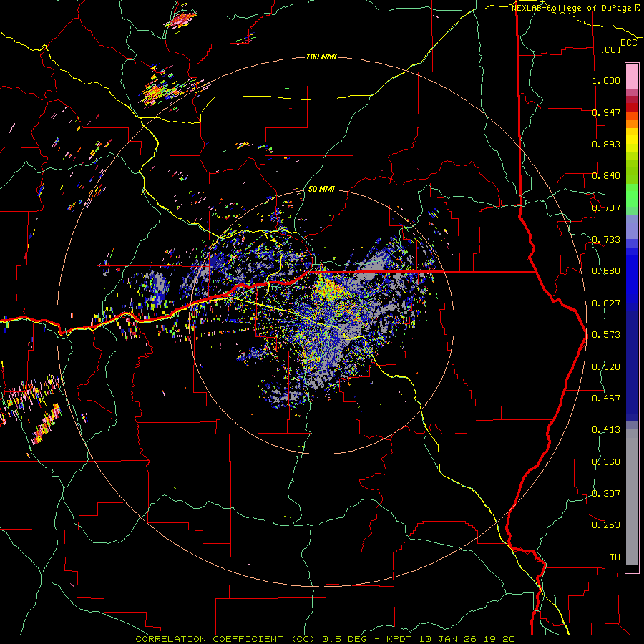Screen dimensions: 644x644
Task: Click the DCC product label above legend
Action: (628, 43)
